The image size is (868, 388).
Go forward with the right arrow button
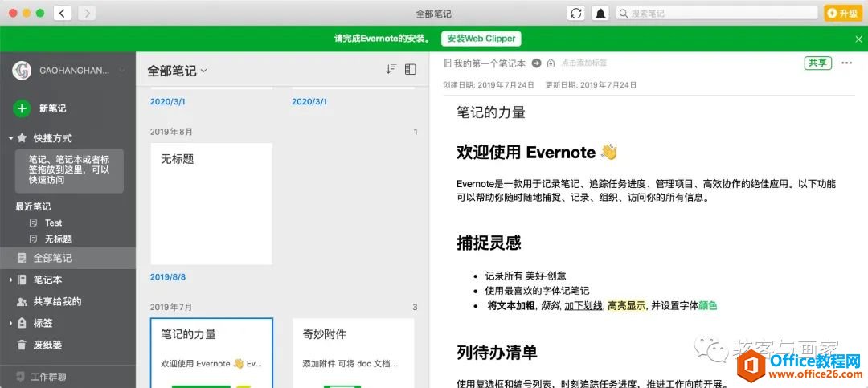tap(87, 13)
